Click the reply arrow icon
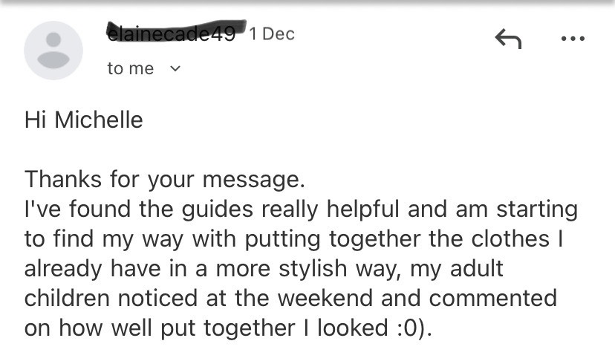 508,39
